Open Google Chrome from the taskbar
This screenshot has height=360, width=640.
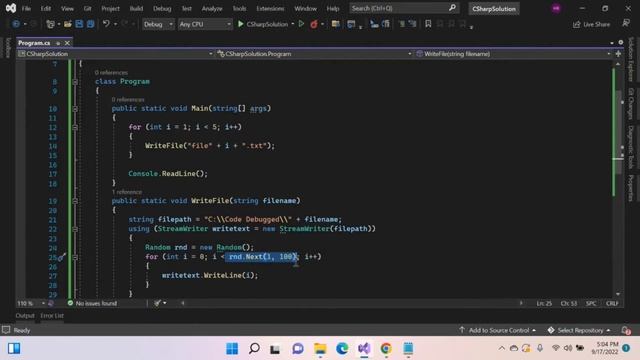pos(386,348)
